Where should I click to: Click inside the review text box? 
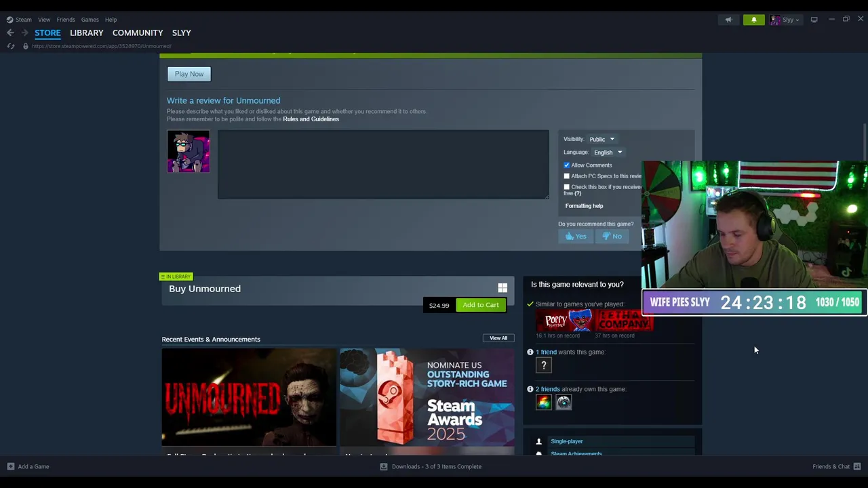coord(383,165)
